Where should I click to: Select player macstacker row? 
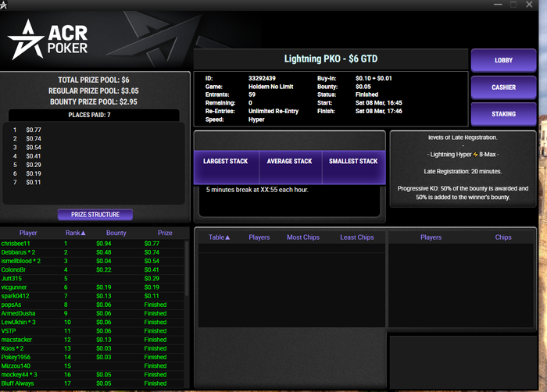coord(92,340)
